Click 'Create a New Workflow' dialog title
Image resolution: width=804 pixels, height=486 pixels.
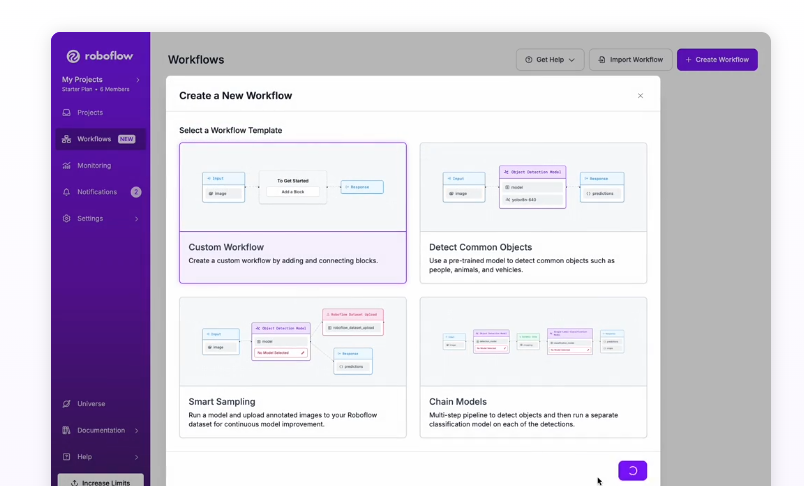tap(235, 96)
